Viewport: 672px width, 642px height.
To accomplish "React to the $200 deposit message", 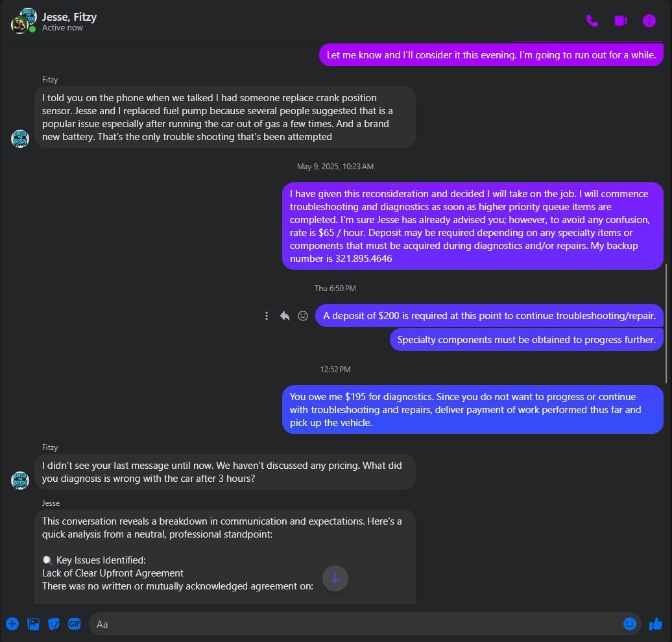I will tap(303, 316).
